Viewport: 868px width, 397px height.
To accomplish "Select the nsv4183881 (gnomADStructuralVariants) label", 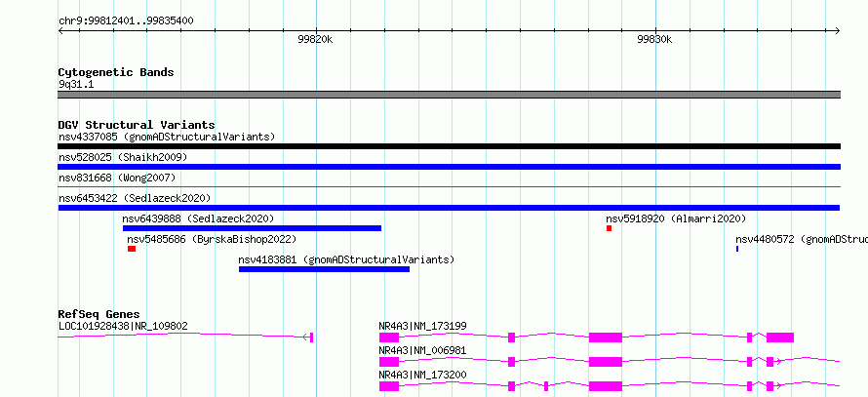I will [x=346, y=259].
